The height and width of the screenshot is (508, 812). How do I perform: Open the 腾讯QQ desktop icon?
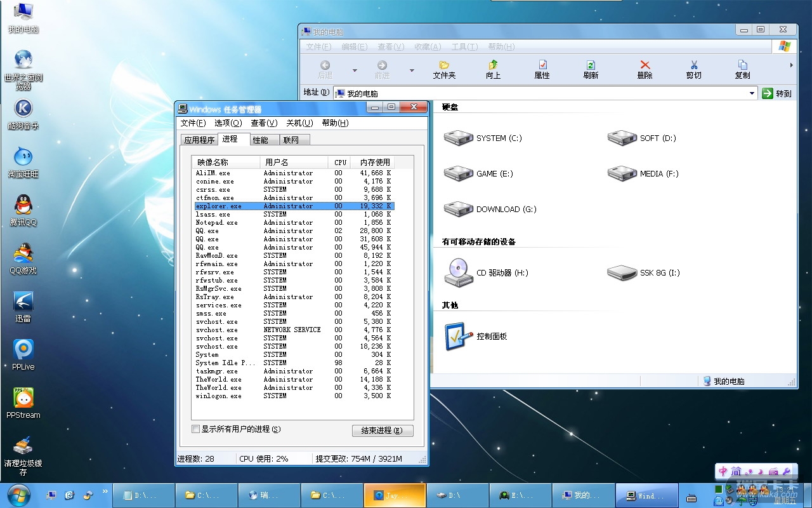(x=23, y=206)
